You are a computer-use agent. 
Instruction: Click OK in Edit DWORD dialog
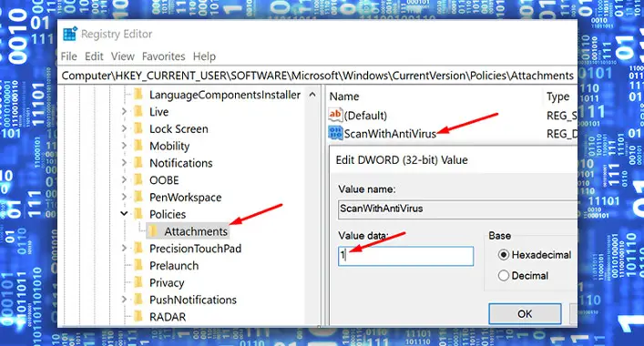point(525,314)
